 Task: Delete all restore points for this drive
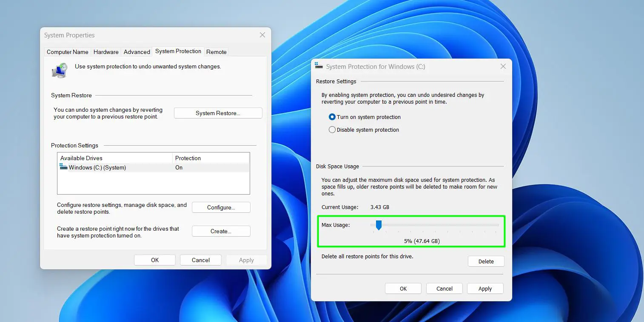486,261
